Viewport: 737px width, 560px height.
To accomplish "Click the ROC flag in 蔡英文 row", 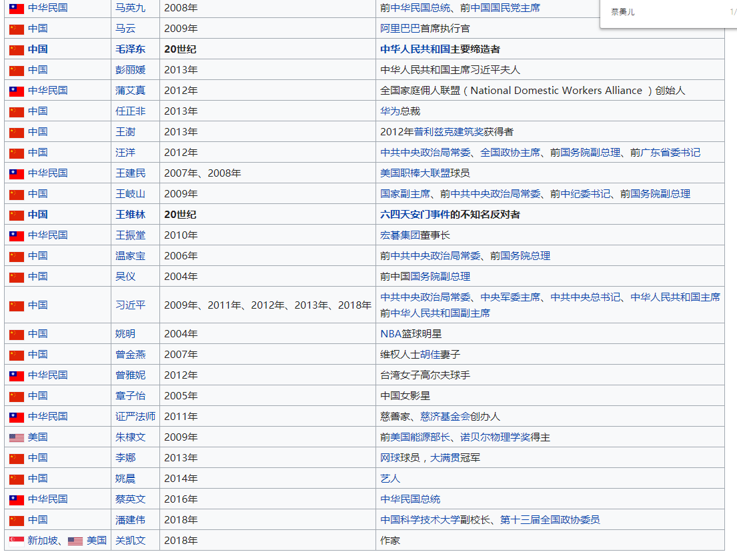I will [x=16, y=499].
